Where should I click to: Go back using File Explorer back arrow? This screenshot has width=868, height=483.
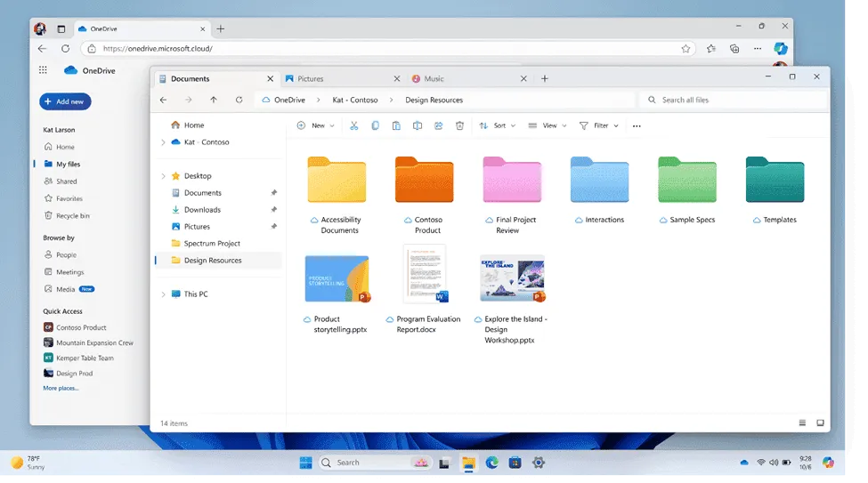tap(163, 101)
